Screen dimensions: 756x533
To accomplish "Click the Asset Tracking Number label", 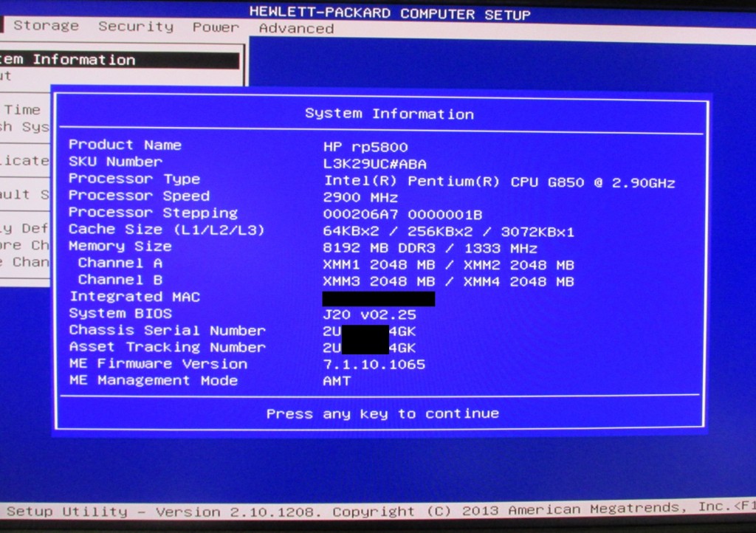I will (168, 347).
